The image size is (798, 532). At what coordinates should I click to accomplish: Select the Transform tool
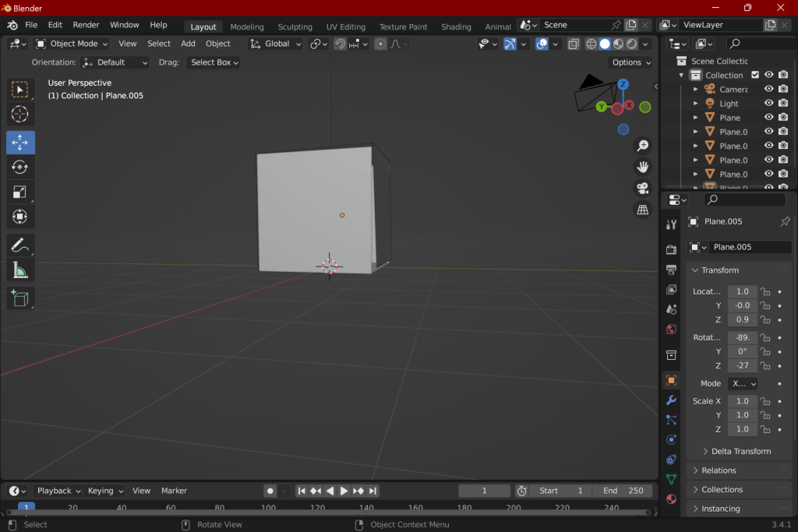click(x=19, y=217)
